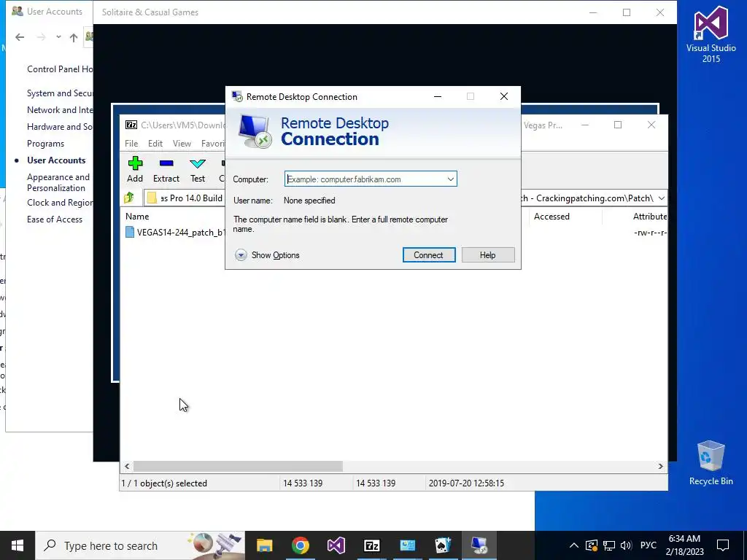Minimize the Remote Desktop Connection window

438,97
